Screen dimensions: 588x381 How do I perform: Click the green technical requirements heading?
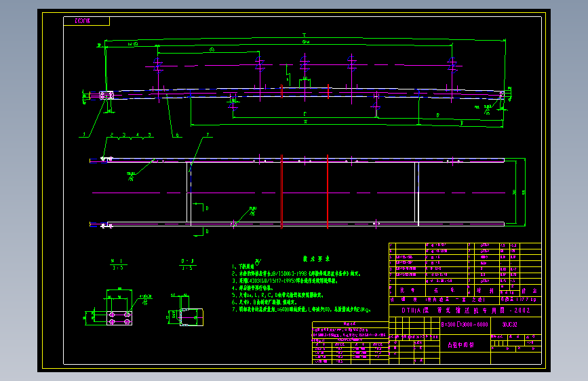click(316, 259)
